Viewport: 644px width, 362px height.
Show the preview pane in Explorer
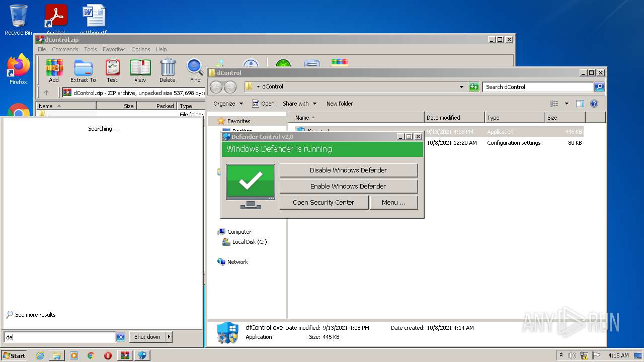pos(580,104)
